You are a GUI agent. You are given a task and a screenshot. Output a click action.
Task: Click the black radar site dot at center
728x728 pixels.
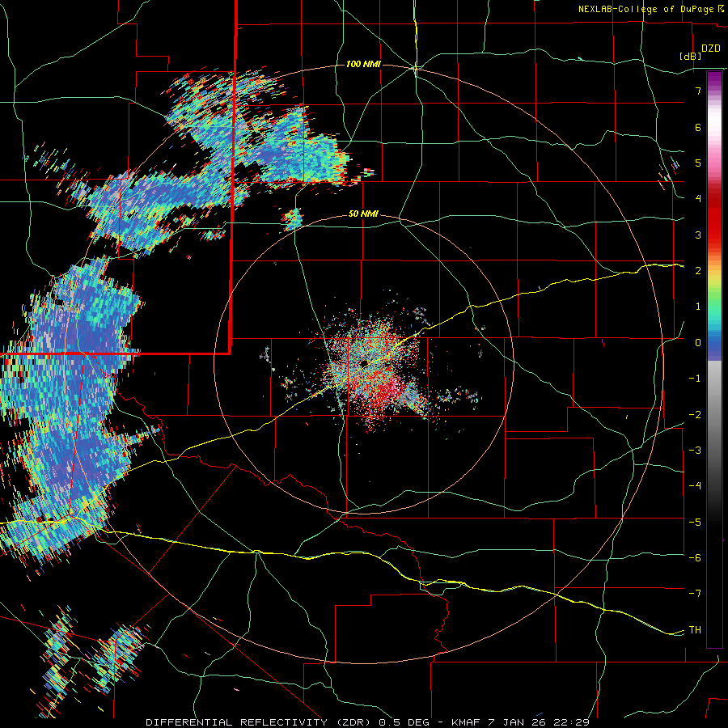click(x=364, y=363)
